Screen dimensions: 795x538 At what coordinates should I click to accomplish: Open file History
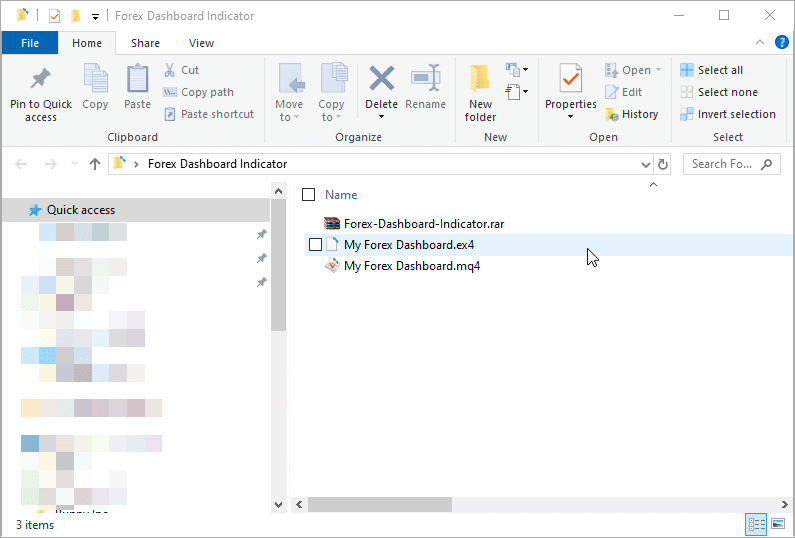click(632, 114)
